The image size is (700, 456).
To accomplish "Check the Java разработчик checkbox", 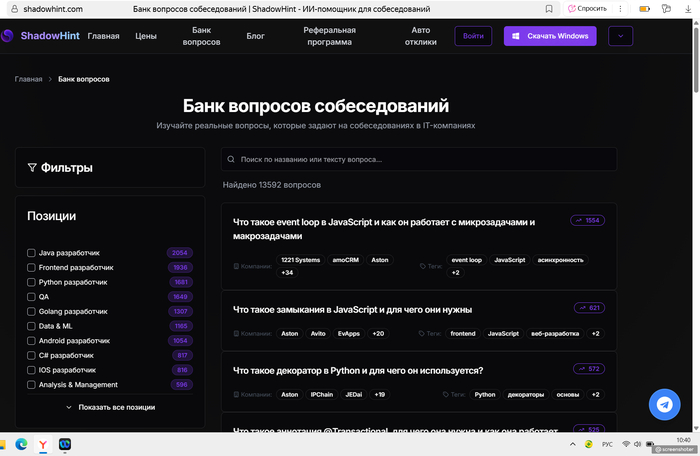I will pos(31,253).
